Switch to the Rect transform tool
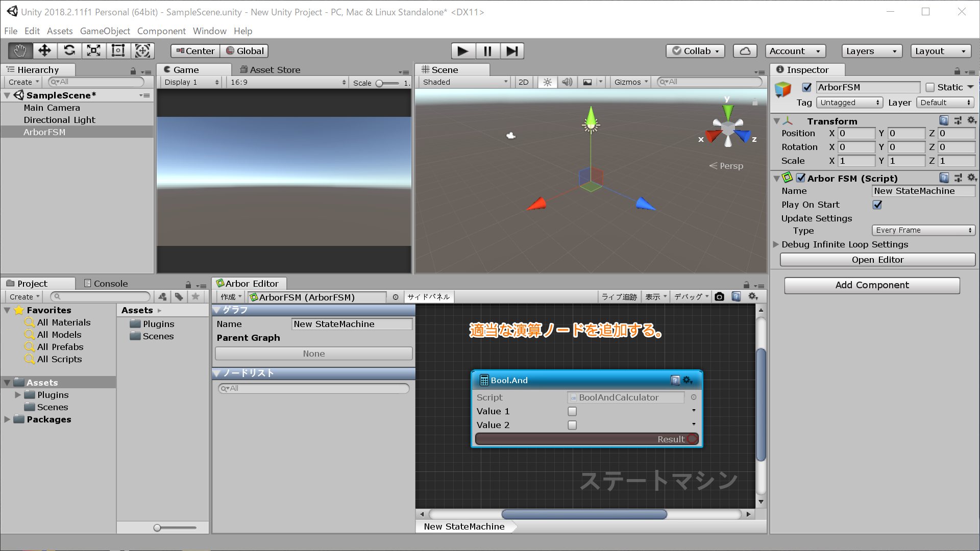Screen dimensions: 980x551 118,51
